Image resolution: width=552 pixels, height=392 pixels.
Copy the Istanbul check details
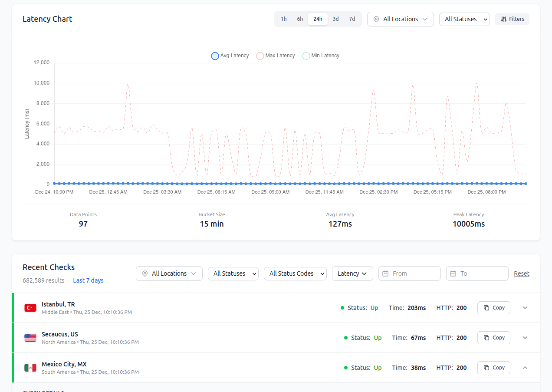(493, 307)
